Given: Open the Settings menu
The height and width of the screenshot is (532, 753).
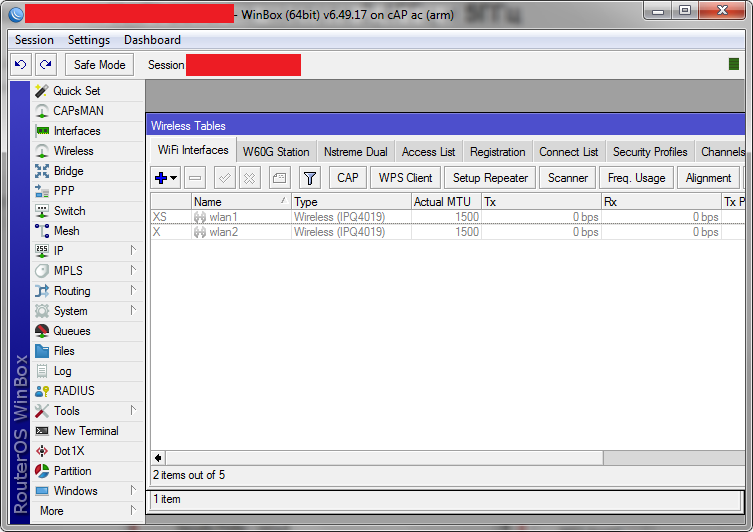Looking at the screenshot, I should (89, 40).
